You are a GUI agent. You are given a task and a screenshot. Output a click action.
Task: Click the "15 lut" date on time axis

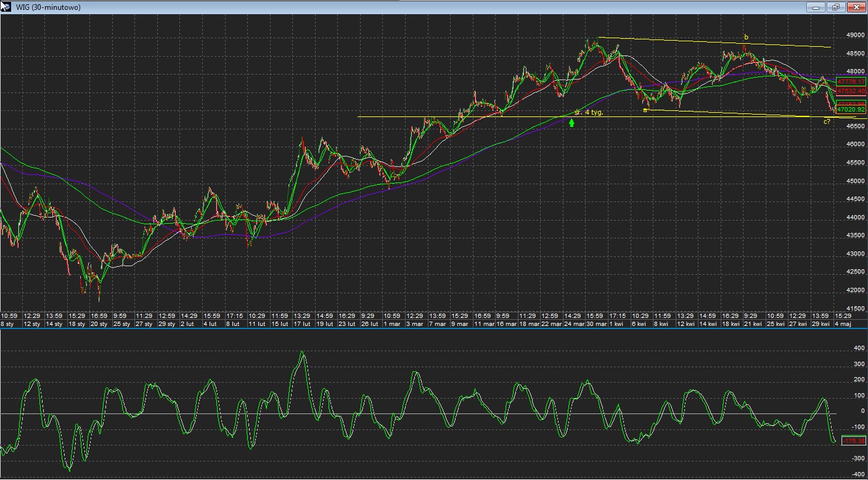click(280, 324)
